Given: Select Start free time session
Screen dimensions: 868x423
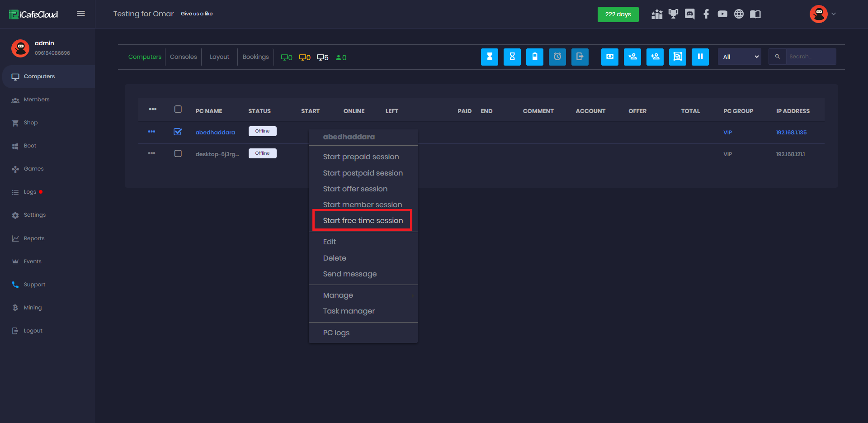Looking at the screenshot, I should [x=363, y=220].
